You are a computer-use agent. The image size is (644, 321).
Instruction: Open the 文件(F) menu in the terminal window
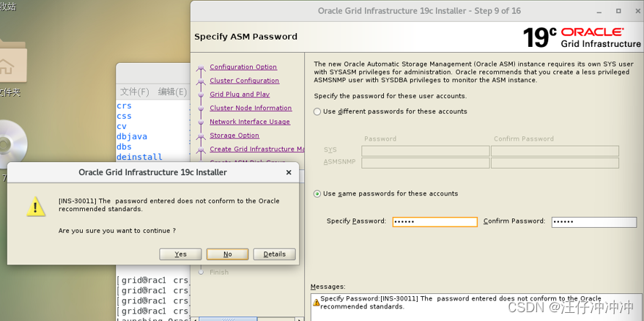pyautogui.click(x=134, y=92)
